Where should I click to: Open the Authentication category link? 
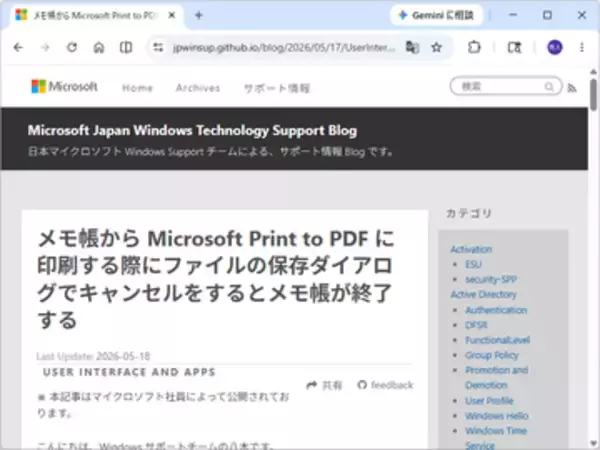(496, 310)
